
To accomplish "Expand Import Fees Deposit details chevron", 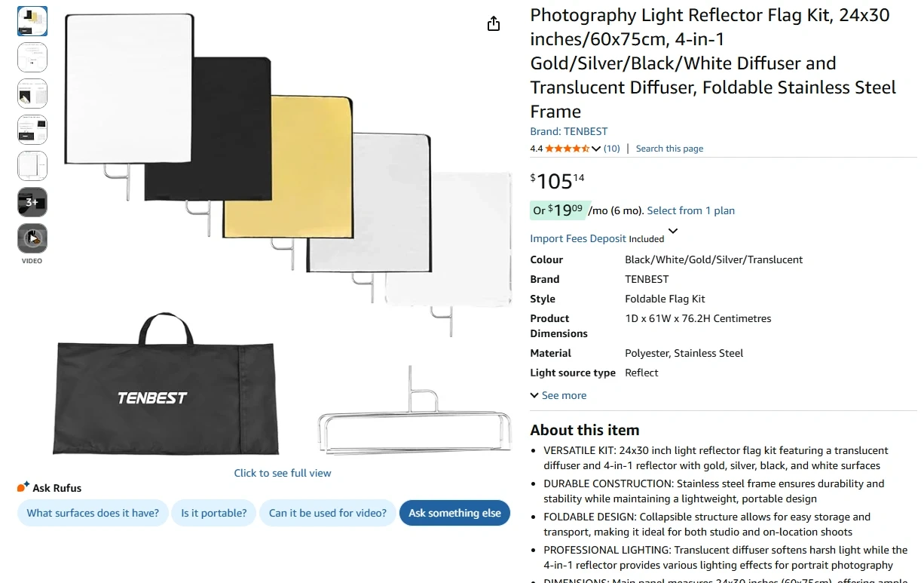I will coord(673,232).
